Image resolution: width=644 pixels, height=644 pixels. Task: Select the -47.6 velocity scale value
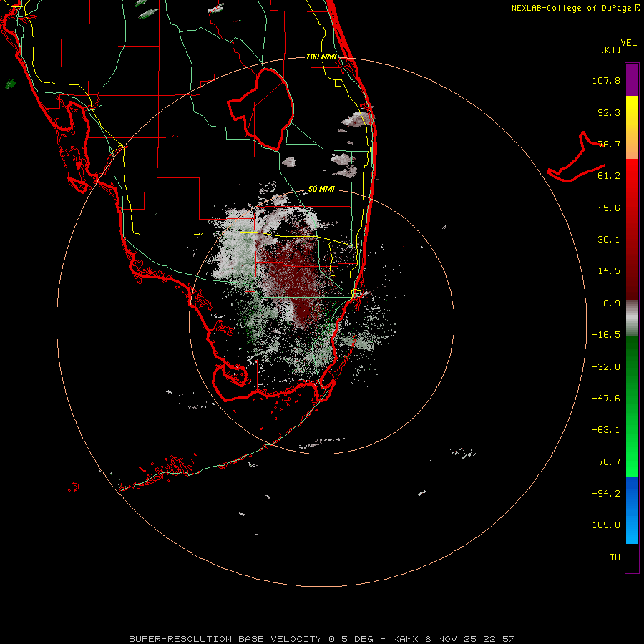[606, 399]
